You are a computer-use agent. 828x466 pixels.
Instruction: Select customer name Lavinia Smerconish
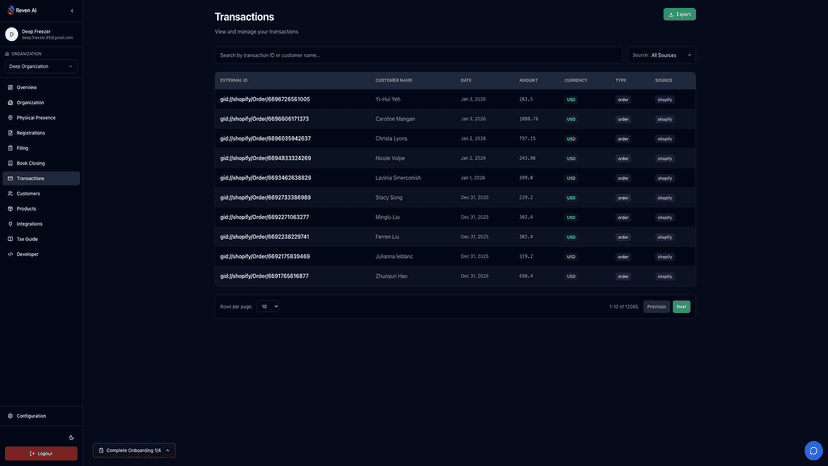(x=398, y=178)
